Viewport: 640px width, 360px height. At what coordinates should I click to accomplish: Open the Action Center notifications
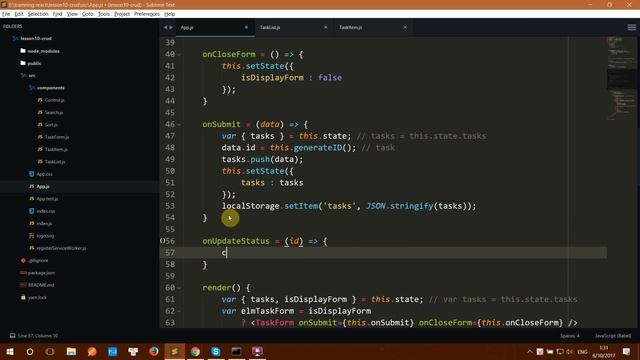click(627, 351)
